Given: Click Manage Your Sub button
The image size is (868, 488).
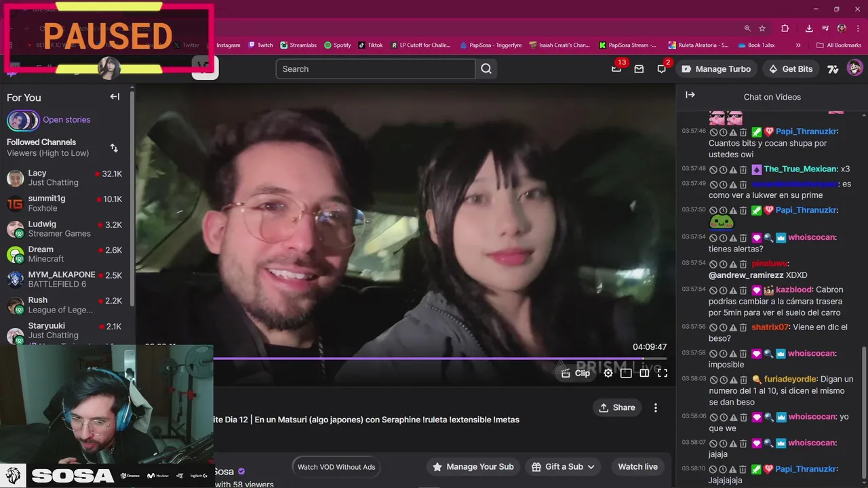Looking at the screenshot, I should (x=473, y=467).
